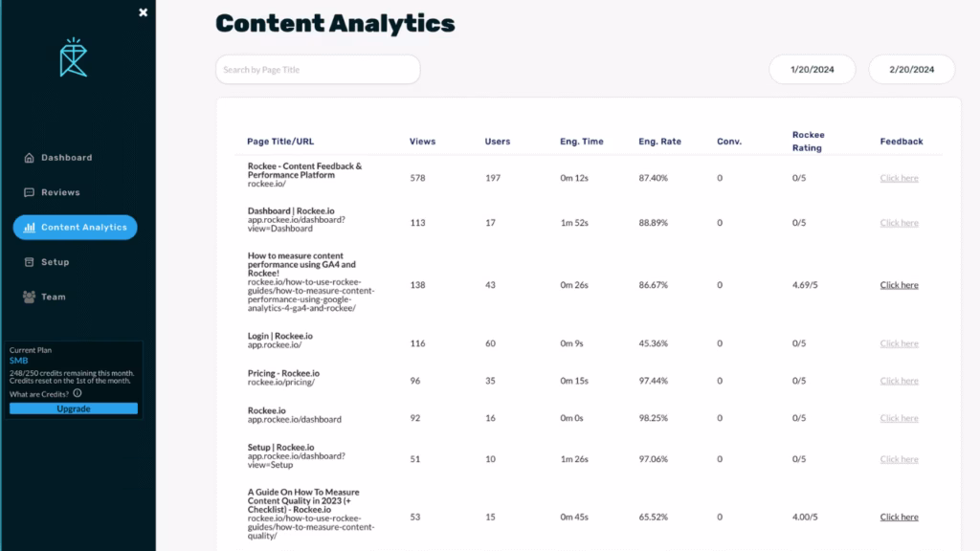Open rockee.io/pricing/ row page title
This screenshot has height=551, width=980.
(282, 376)
